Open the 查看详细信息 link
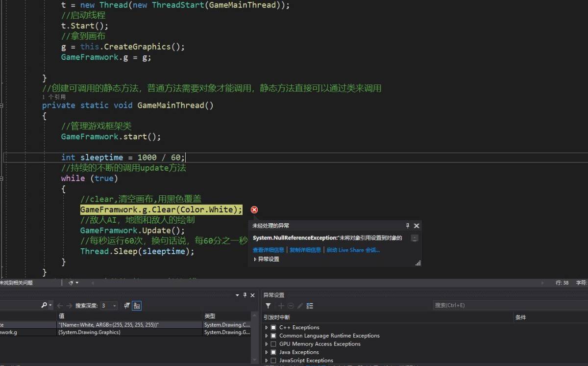Viewport: 588px width, 366px height. [x=268, y=250]
